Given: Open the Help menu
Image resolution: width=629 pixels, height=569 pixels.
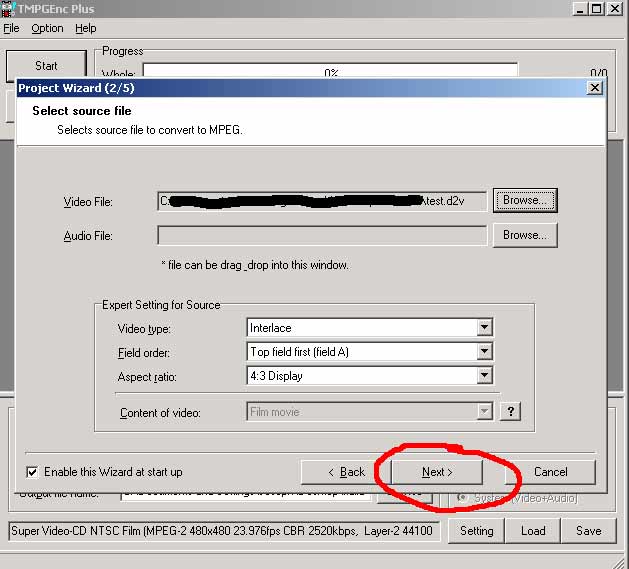Looking at the screenshot, I should click(x=85, y=28).
